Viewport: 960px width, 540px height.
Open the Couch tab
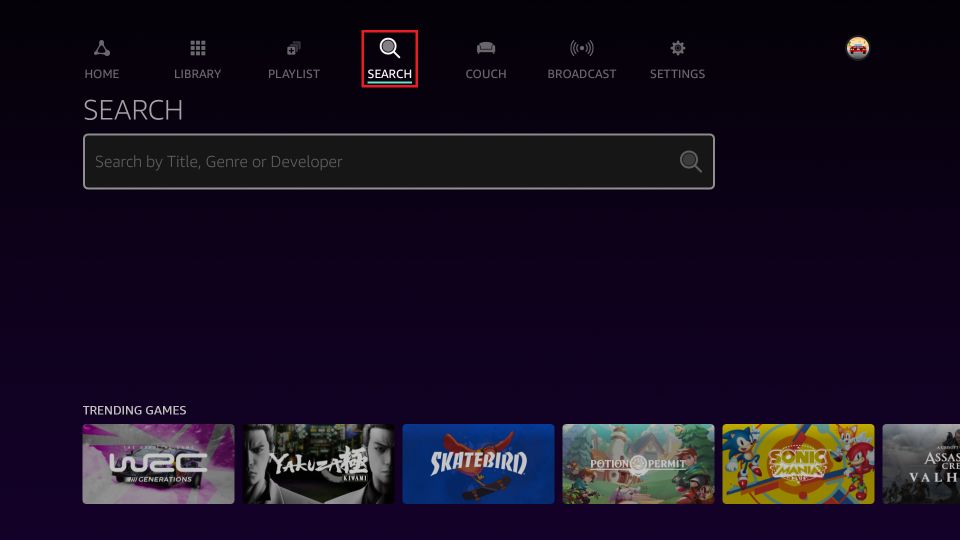[x=486, y=59]
